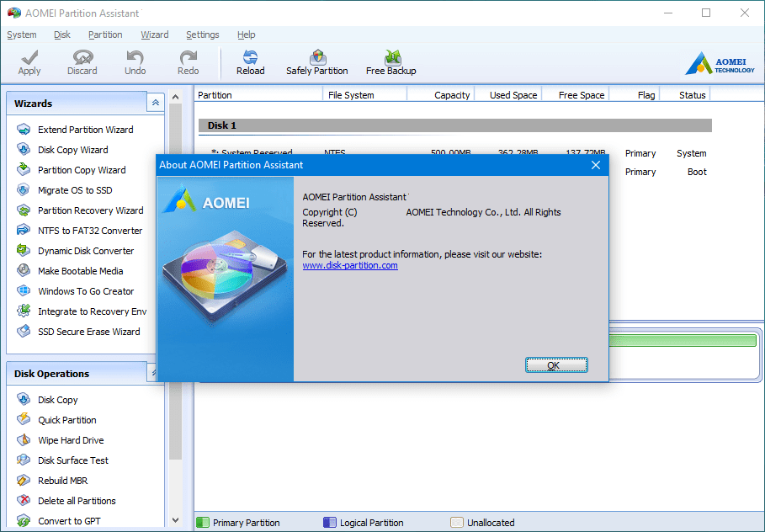The height and width of the screenshot is (532, 765).
Task: Select the Disk 1 header row
Action: [x=454, y=125]
